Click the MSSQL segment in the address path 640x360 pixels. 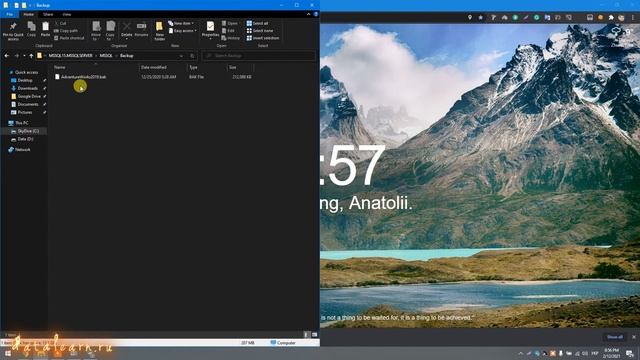106,56
